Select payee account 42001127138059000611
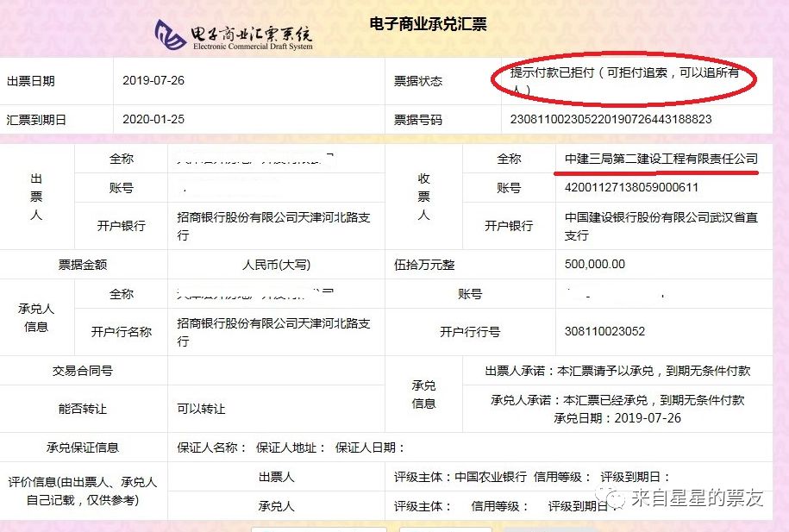This screenshot has width=789, height=532. pyautogui.click(x=631, y=188)
